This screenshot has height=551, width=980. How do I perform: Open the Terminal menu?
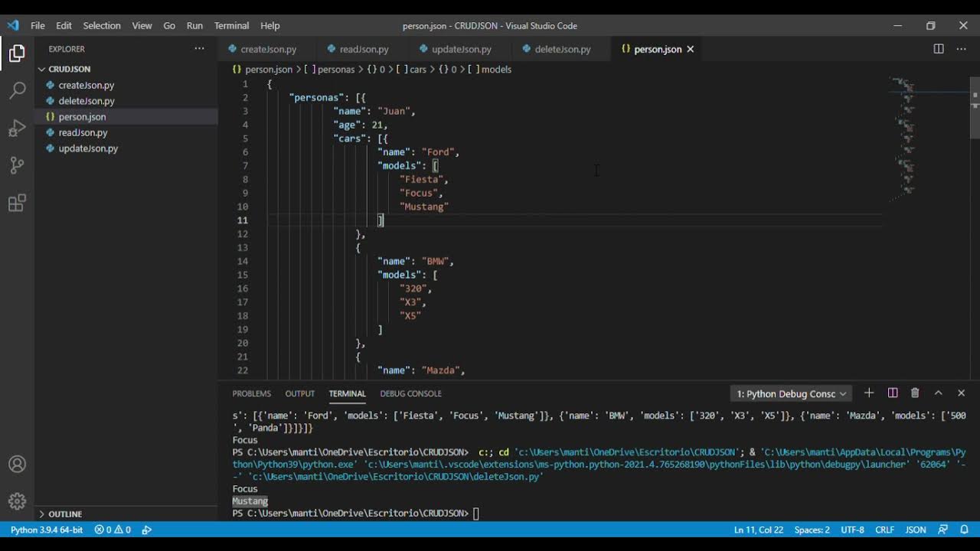point(231,25)
